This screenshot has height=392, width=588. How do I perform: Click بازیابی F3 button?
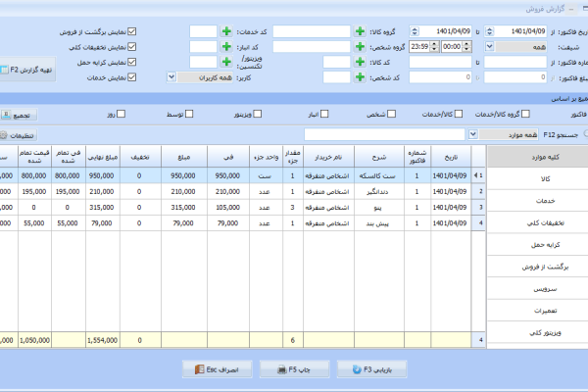371,369
